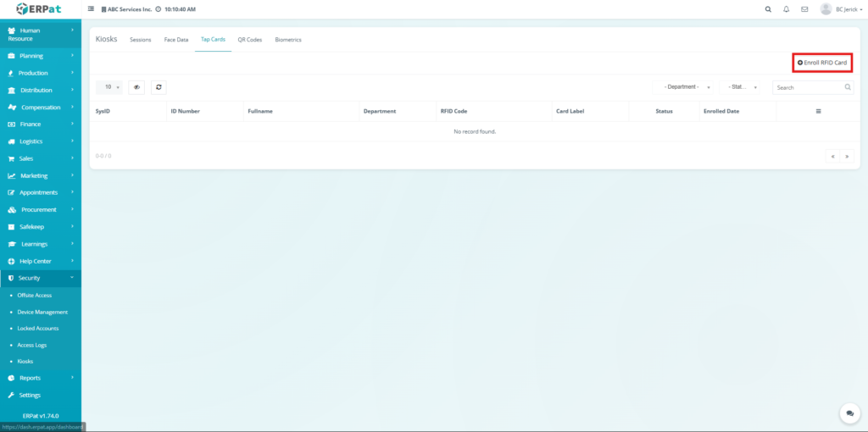The height and width of the screenshot is (432, 868).
Task: Open the notifications bell icon
Action: pyautogui.click(x=787, y=9)
